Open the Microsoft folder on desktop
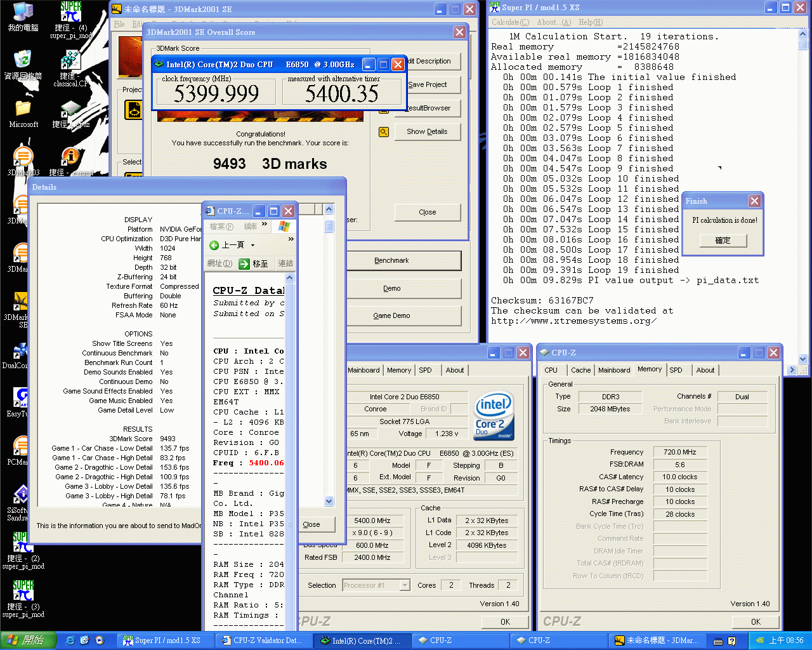The width and height of the screenshot is (812, 650). coord(23,113)
